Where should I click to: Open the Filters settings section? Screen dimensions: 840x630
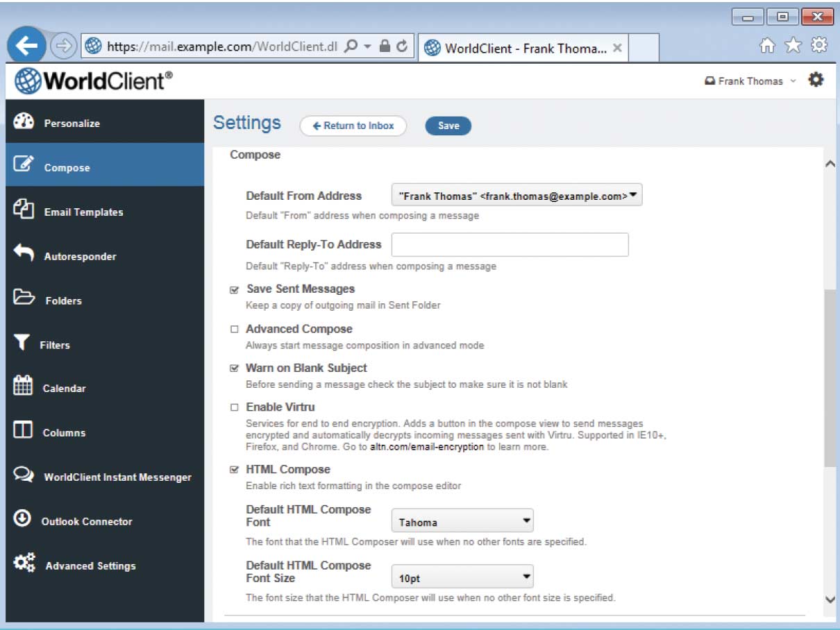tap(105, 343)
